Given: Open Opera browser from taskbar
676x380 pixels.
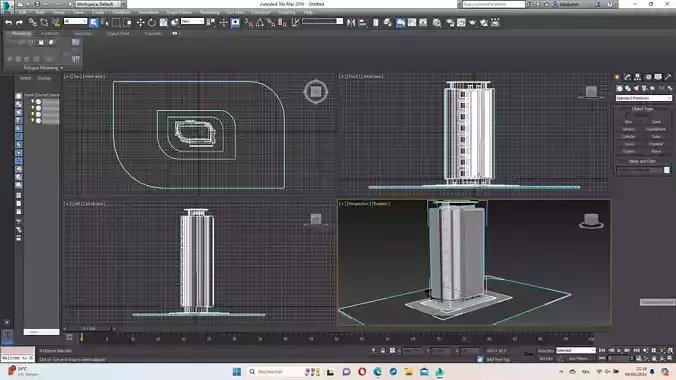Looking at the screenshot, I should (x=362, y=372).
